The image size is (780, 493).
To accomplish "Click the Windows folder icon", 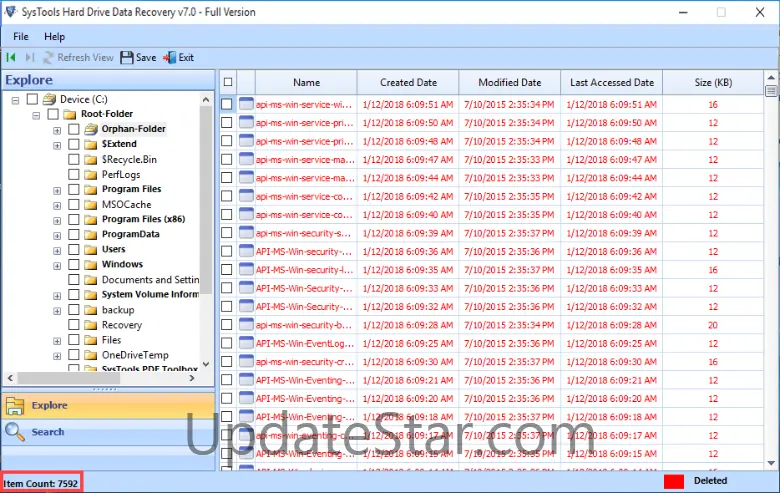I will (91, 265).
